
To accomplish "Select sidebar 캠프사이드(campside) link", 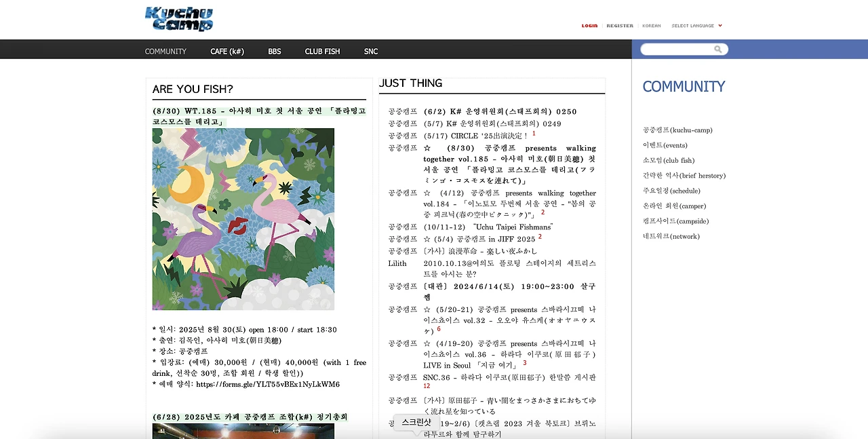I will pos(675,221).
